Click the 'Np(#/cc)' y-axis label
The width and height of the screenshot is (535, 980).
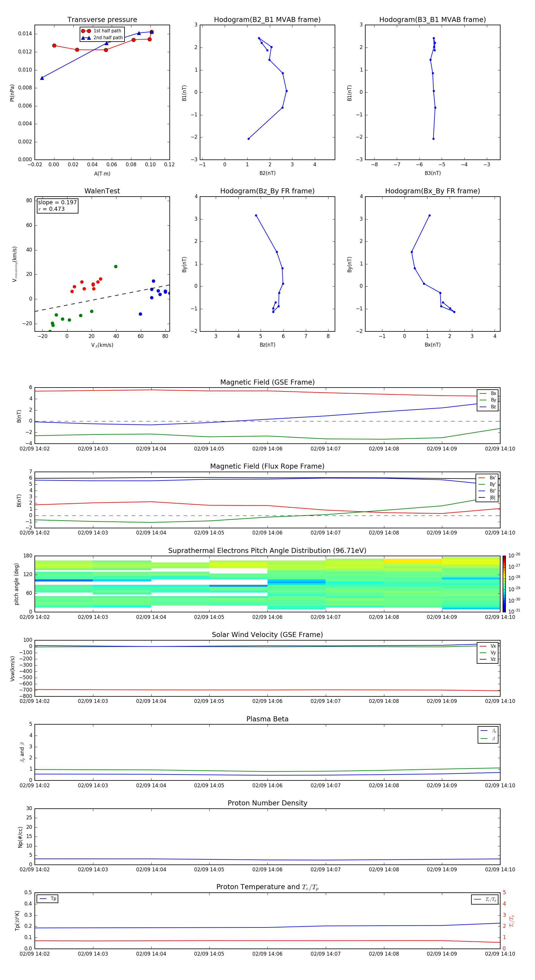pos(20,837)
